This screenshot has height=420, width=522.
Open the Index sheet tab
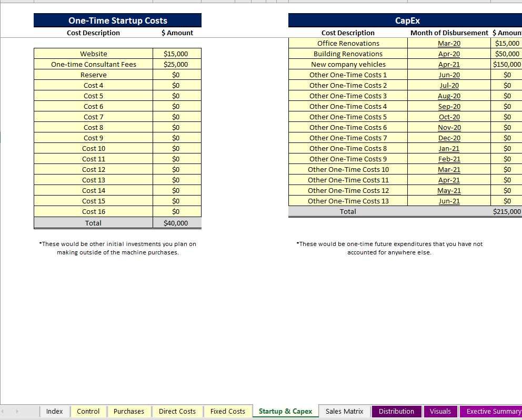click(x=55, y=412)
